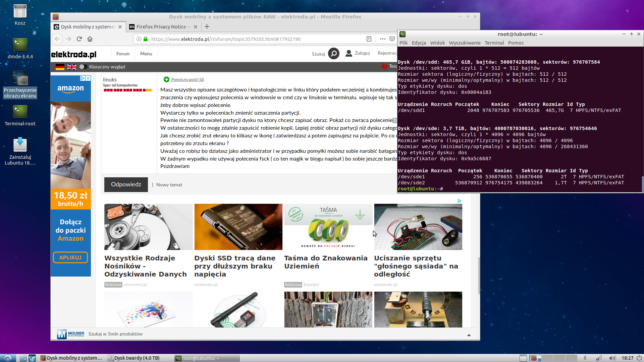Start a new thread via Nowy temat
644x362 pixels.
(169, 185)
